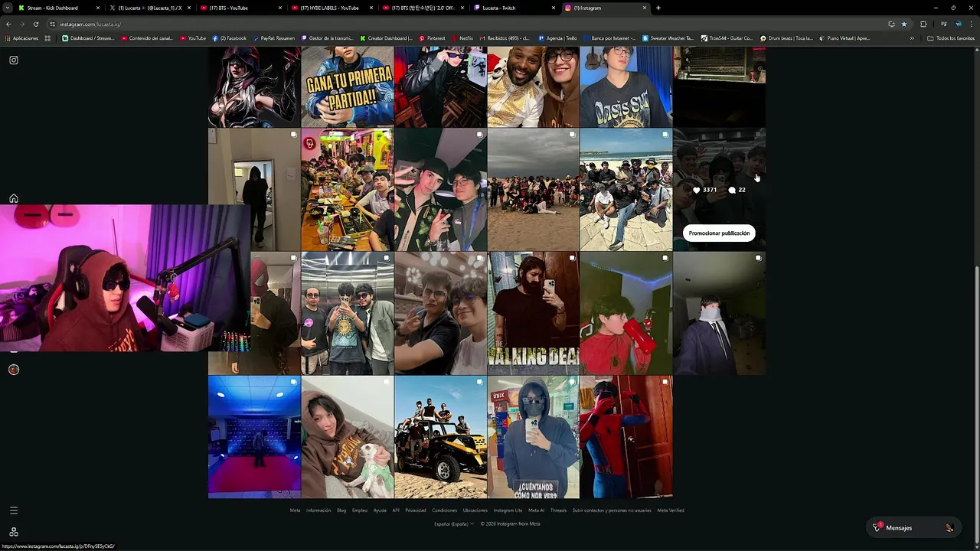
Task: Open The Walking Dead shirt post
Action: [x=534, y=314]
